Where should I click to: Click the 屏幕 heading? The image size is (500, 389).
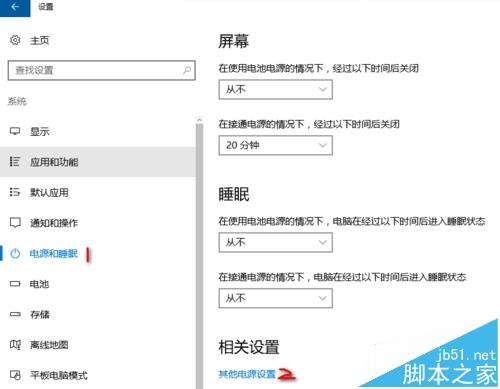[x=233, y=42]
